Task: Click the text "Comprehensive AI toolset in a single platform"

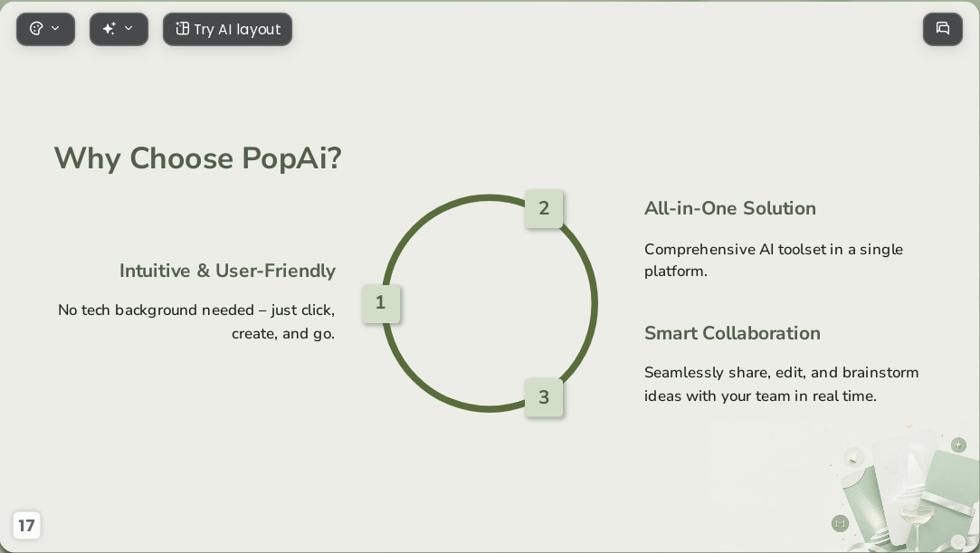Action: coord(774,260)
